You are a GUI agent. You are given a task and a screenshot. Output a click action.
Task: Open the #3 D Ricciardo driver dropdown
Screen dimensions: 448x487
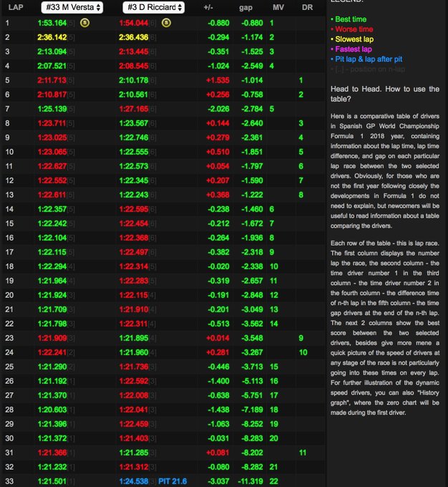[154, 7]
